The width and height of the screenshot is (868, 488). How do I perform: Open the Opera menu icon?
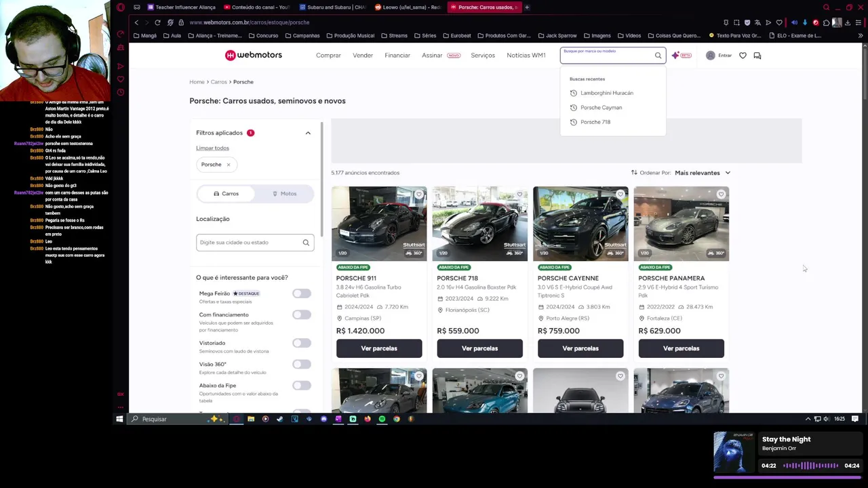tap(121, 7)
